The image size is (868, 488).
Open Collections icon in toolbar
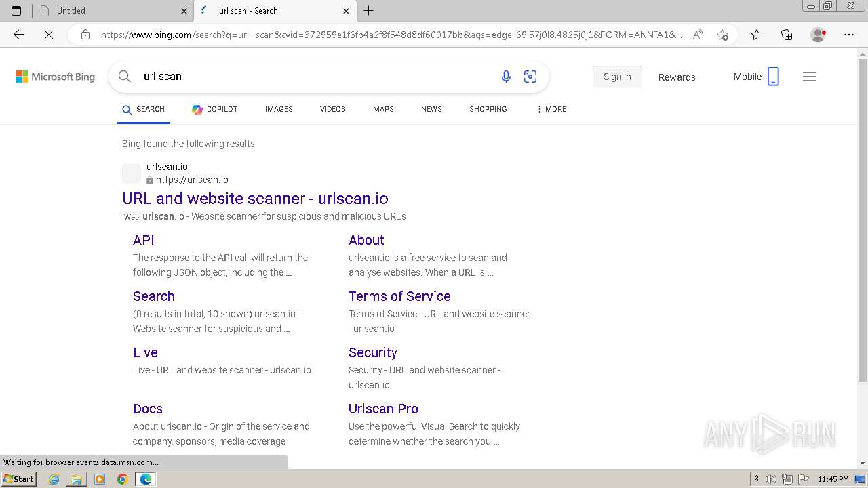[x=787, y=35]
